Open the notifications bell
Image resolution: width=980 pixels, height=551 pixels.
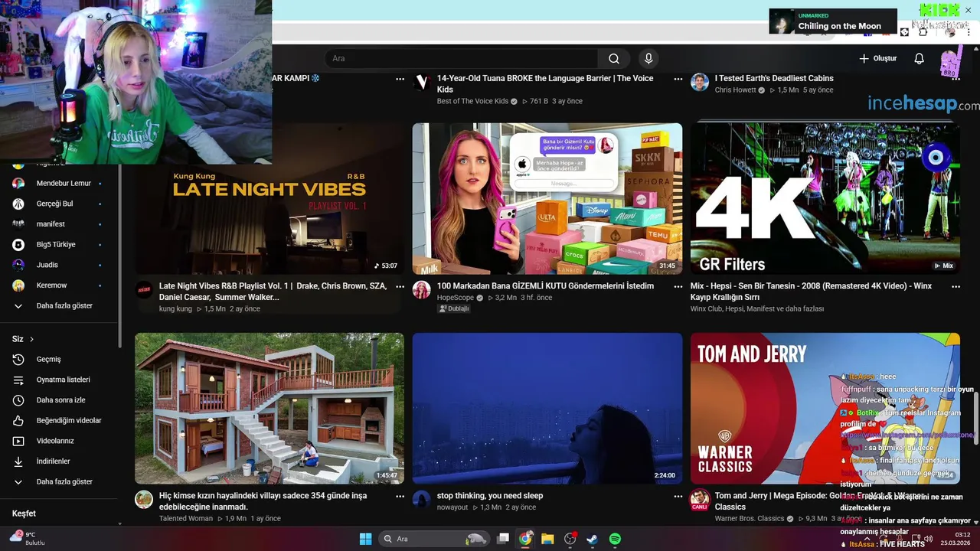click(920, 59)
